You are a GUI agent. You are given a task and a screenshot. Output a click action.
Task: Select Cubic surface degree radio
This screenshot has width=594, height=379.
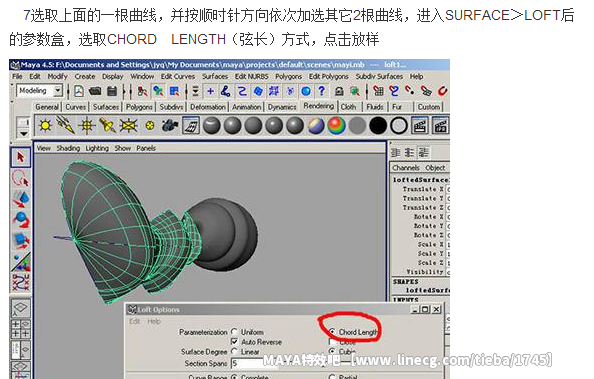(x=332, y=351)
